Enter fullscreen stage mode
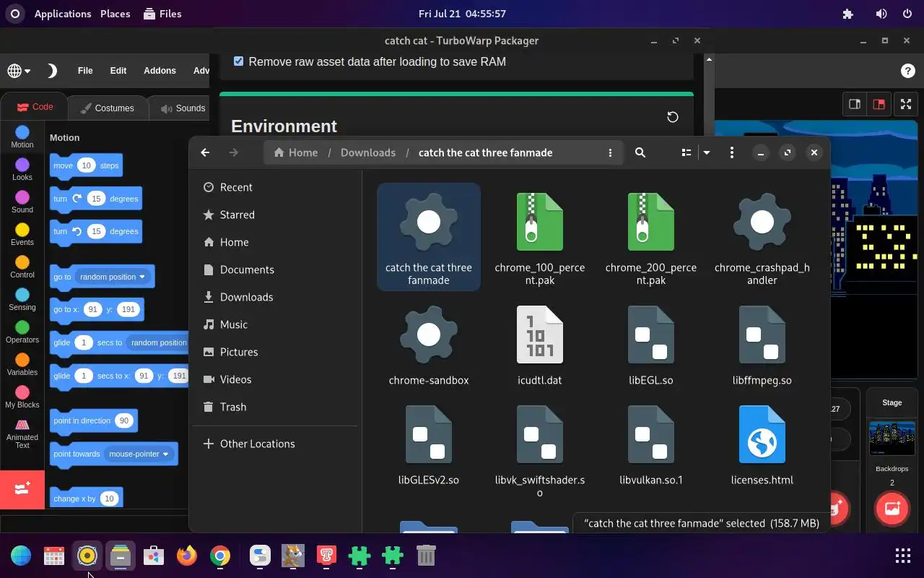 point(905,104)
